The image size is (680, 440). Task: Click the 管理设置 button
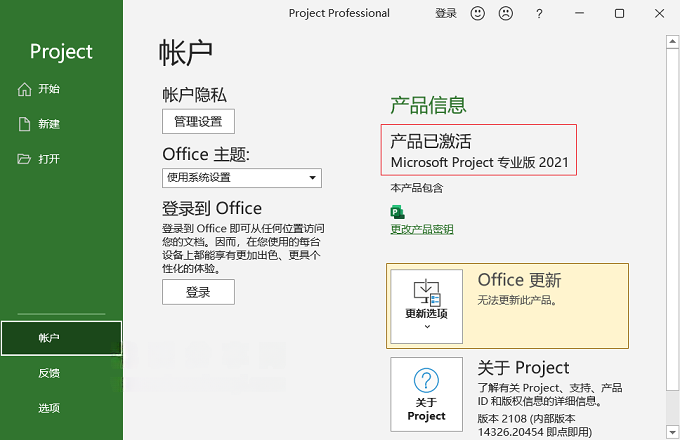[x=198, y=121]
